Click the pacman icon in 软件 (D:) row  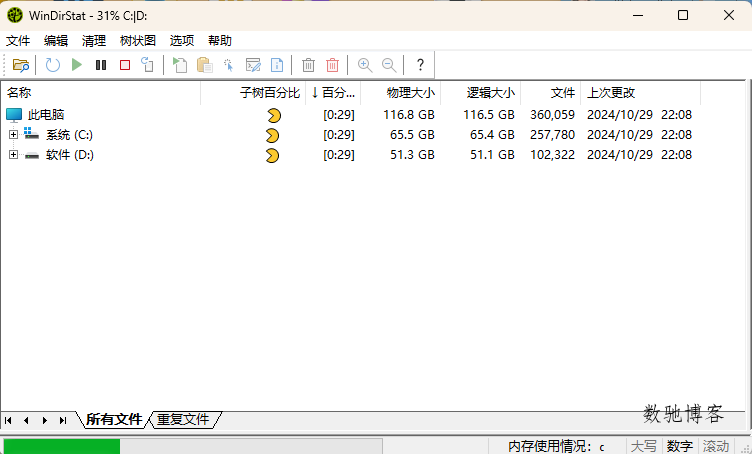(x=272, y=155)
